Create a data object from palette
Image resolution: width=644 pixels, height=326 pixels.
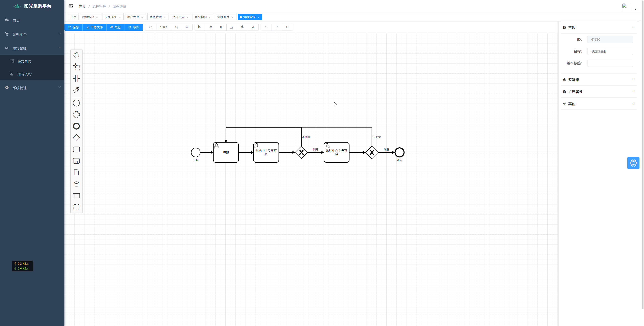point(76,173)
